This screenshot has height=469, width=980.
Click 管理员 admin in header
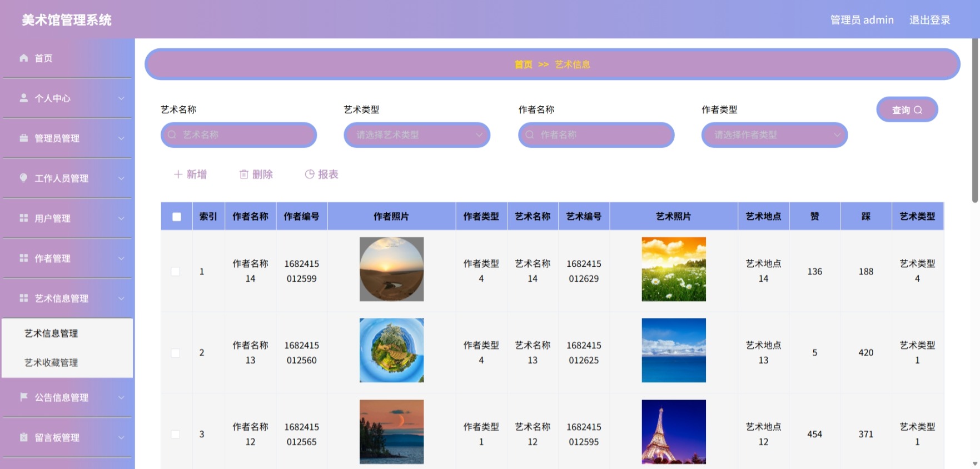click(862, 20)
